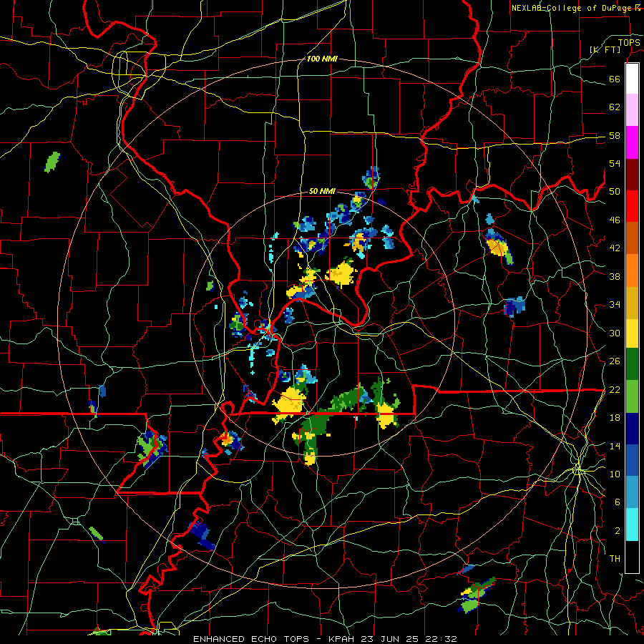Click the bright red legend swatch
The height and width of the screenshot is (644, 644).
pyautogui.click(x=632, y=206)
